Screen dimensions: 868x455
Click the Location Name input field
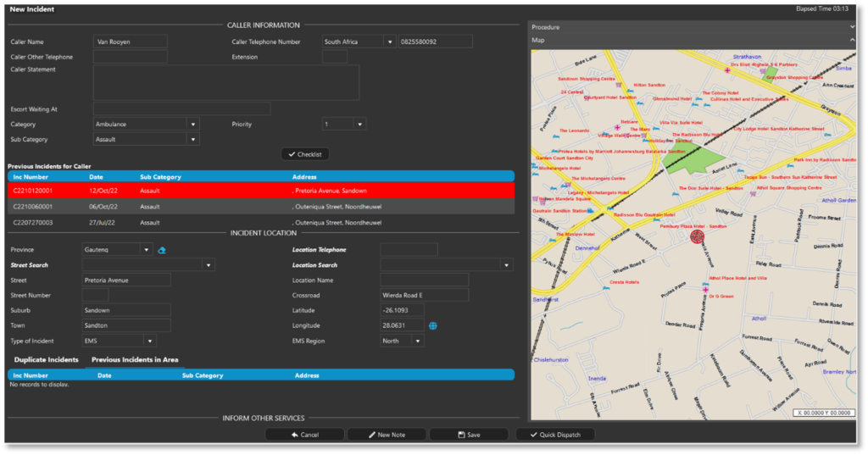424,280
